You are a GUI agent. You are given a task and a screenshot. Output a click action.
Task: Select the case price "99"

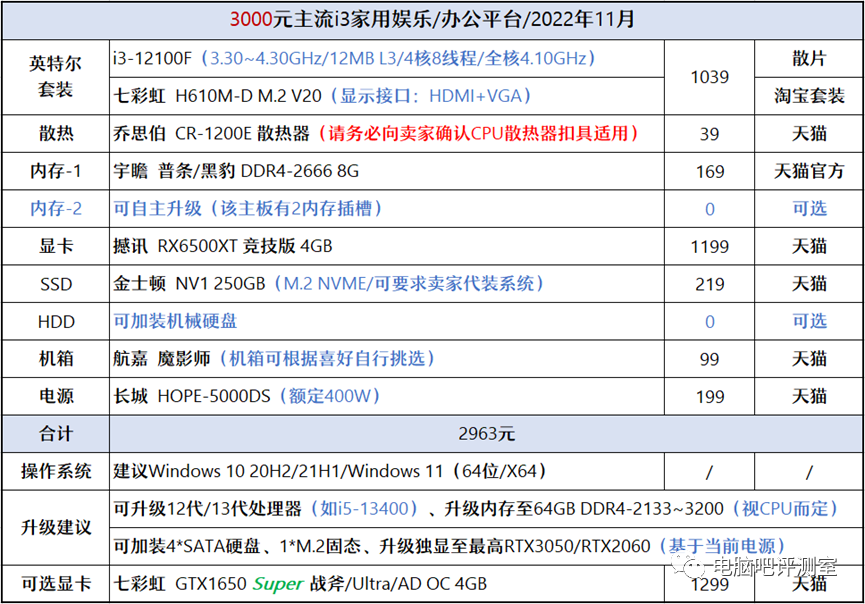point(709,359)
